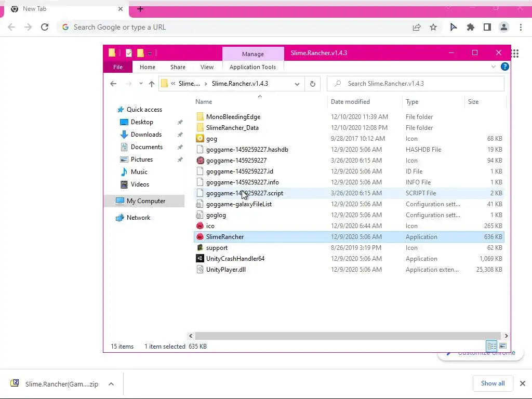532x399 pixels.
Task: Go up one folder level in Explorer
Action: [151, 84]
